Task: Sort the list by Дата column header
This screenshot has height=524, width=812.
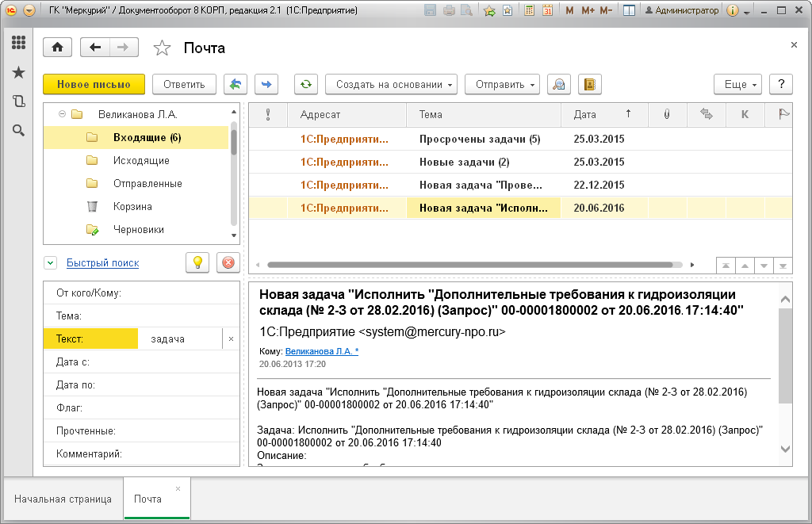Action: (604, 114)
